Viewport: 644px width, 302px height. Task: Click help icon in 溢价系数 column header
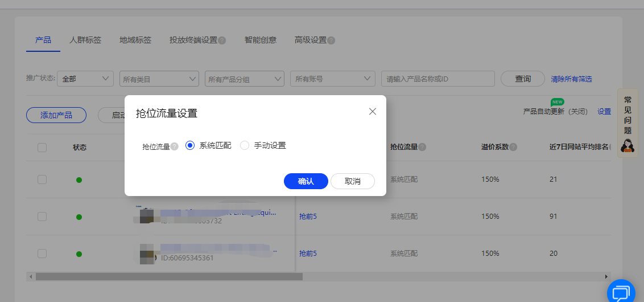coord(513,147)
